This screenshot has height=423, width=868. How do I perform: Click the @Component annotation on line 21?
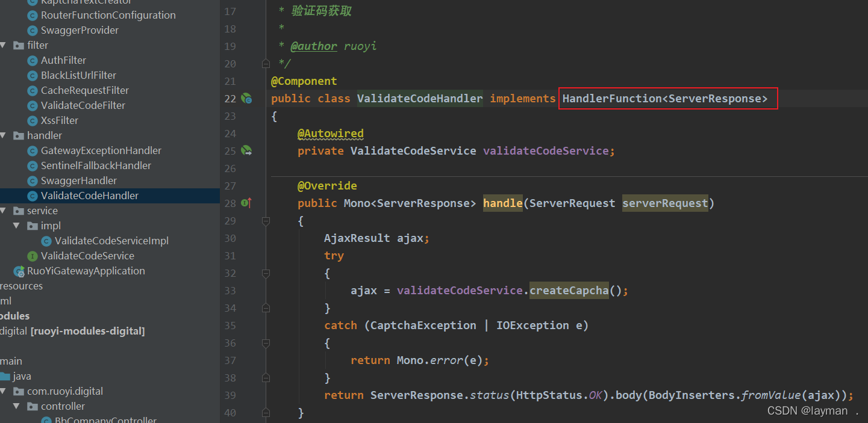(x=304, y=81)
